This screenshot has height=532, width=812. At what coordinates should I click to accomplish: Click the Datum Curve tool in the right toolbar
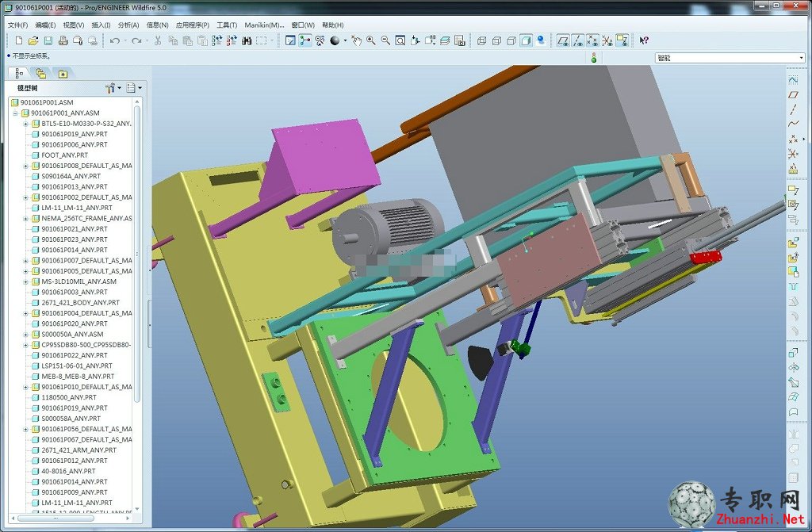pyautogui.click(x=793, y=124)
